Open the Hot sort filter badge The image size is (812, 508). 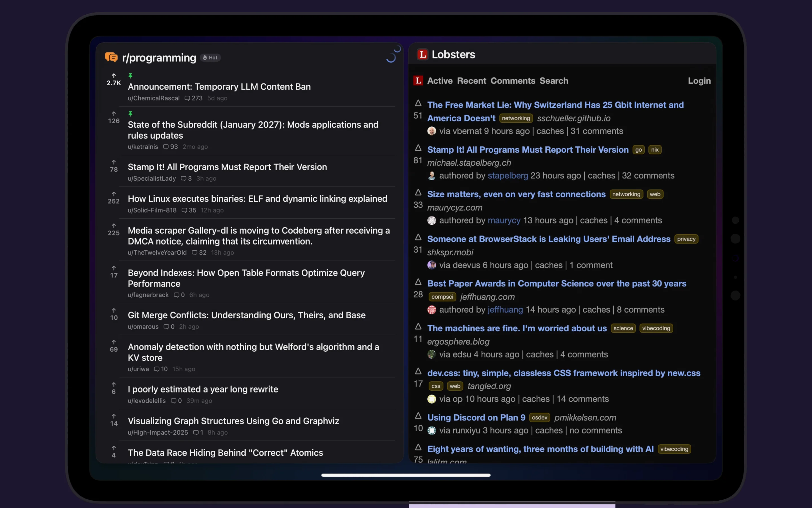pos(210,58)
